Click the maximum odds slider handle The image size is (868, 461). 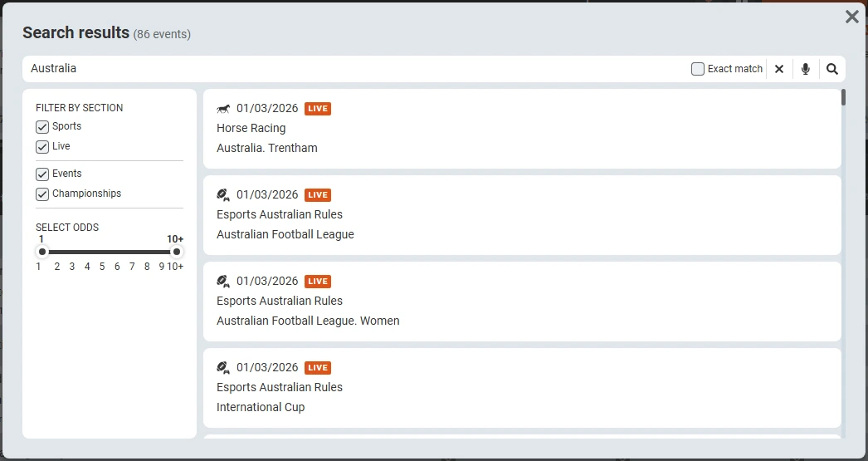click(x=176, y=253)
